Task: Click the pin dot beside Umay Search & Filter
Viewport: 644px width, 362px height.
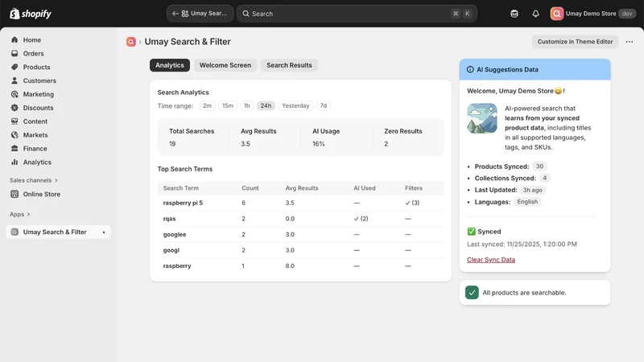Action: coord(104,232)
